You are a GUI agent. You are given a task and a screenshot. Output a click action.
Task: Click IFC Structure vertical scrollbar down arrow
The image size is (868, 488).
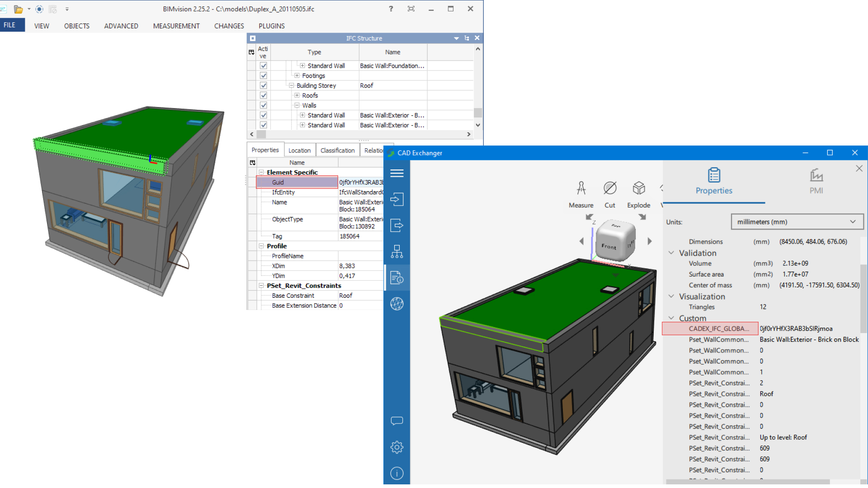pyautogui.click(x=478, y=125)
